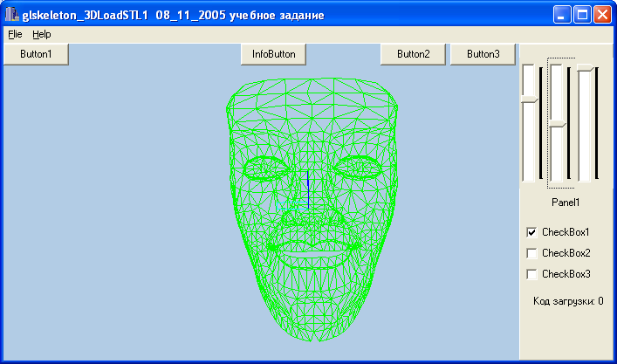Click the green wireframe face model

click(312, 209)
